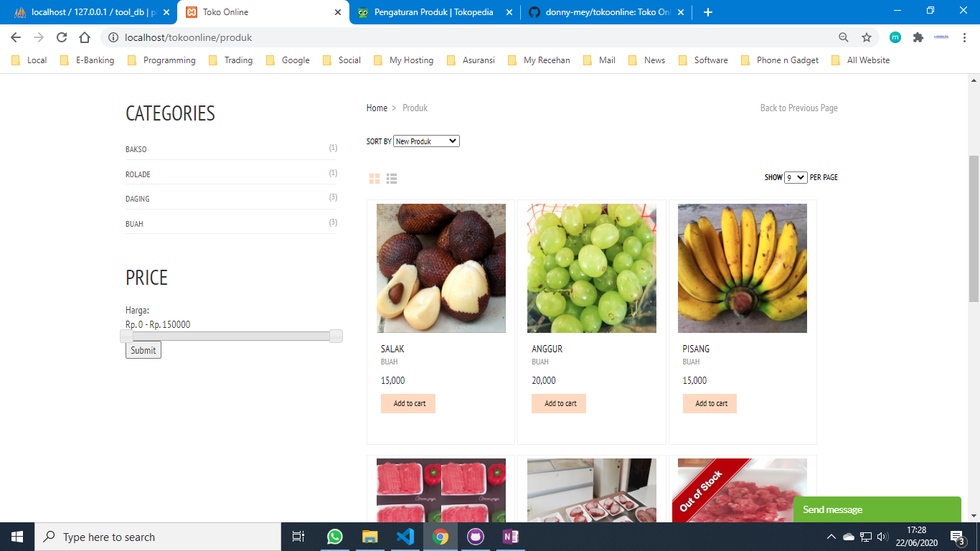Screen dimensions: 980x551
Task: Reload the page with the browser refresh icon
Action: pos(62,37)
